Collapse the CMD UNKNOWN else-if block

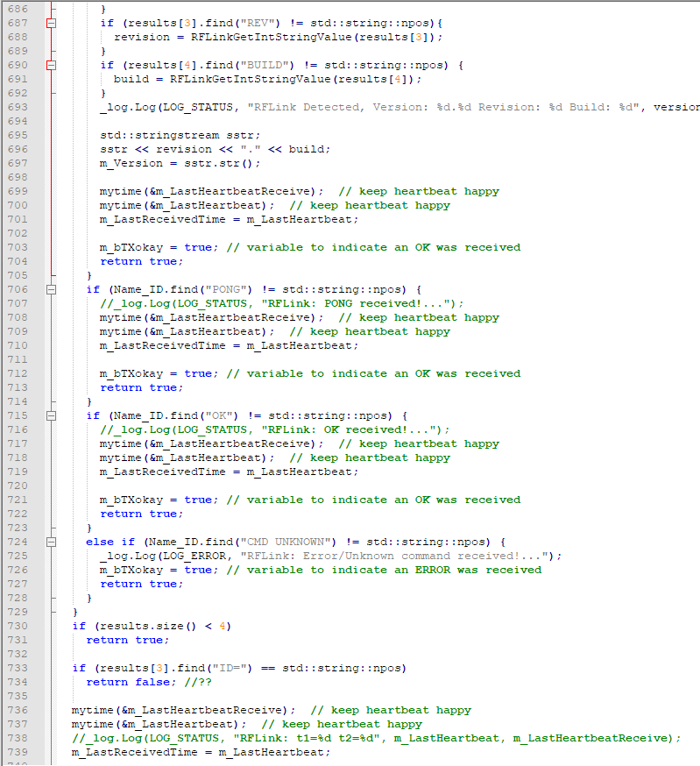(51, 542)
